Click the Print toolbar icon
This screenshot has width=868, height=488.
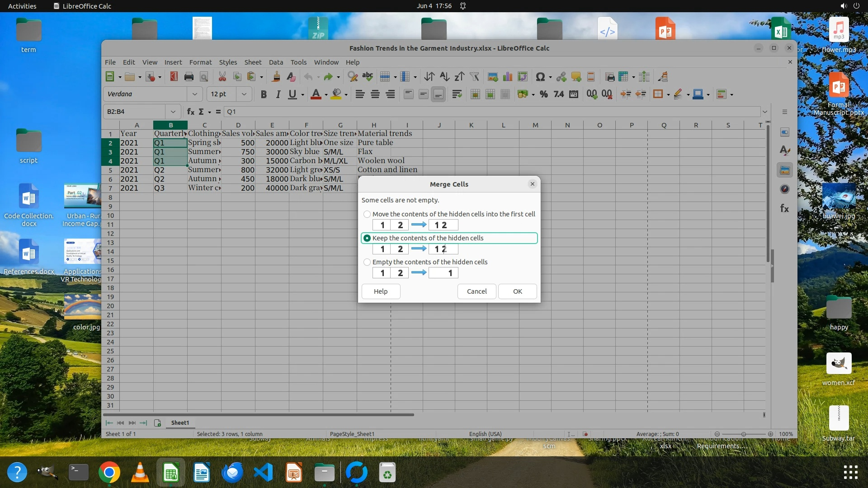[x=189, y=77]
